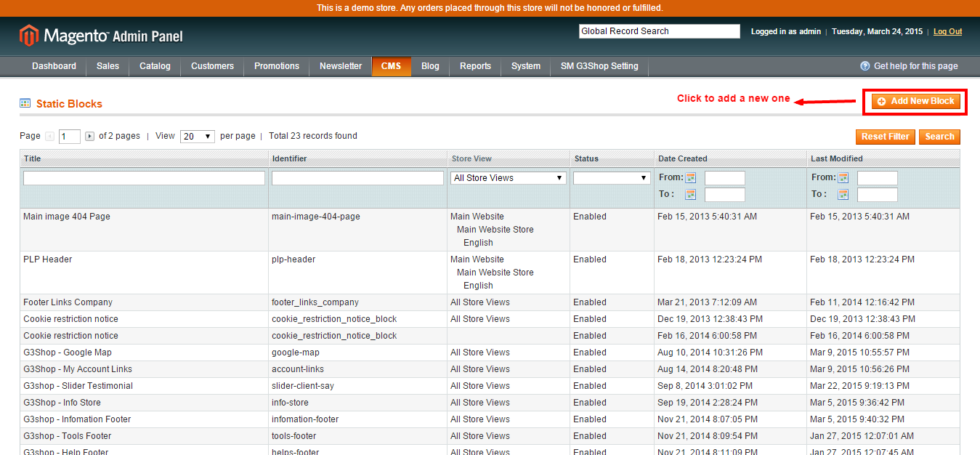Viewport: 980px width, 455px height.
Task: Click the Title filter input
Action: 144,178
